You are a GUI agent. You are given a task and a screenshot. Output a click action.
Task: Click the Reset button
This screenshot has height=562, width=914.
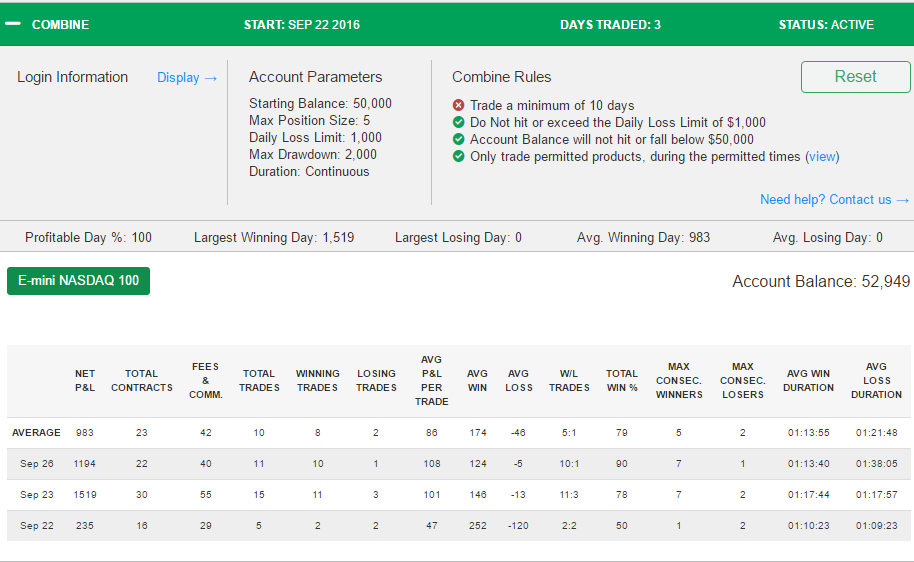tap(855, 77)
